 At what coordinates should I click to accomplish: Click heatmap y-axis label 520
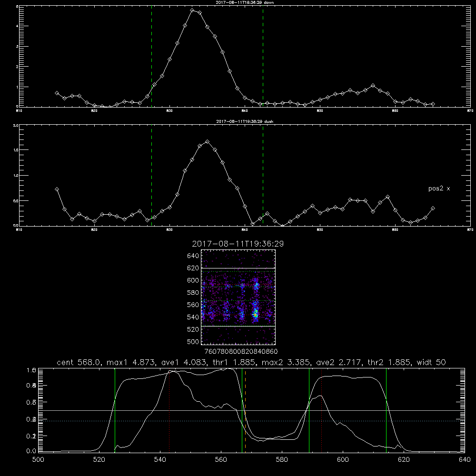click(x=193, y=329)
